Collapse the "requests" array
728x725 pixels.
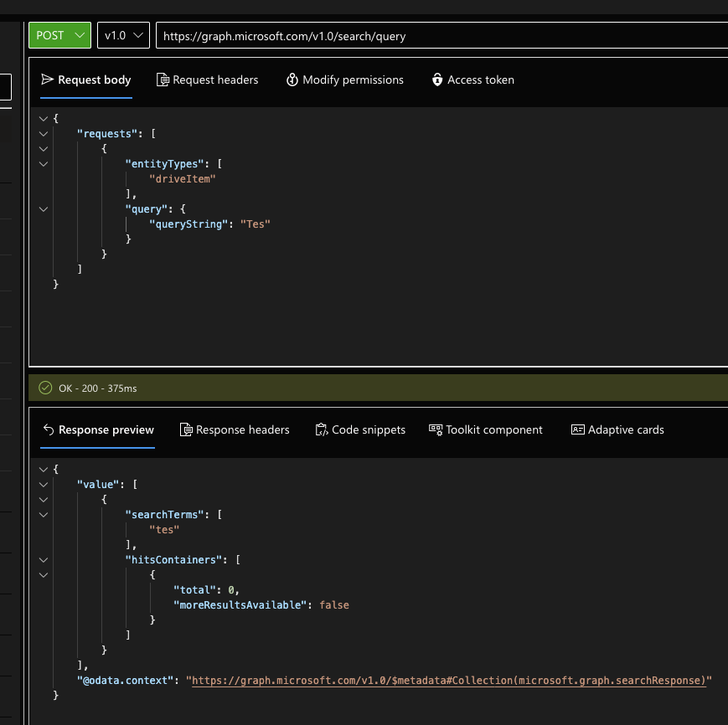coord(44,134)
